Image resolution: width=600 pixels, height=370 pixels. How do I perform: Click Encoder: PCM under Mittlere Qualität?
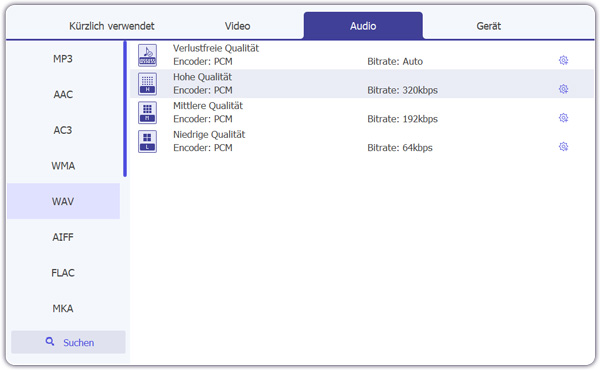[203, 119]
